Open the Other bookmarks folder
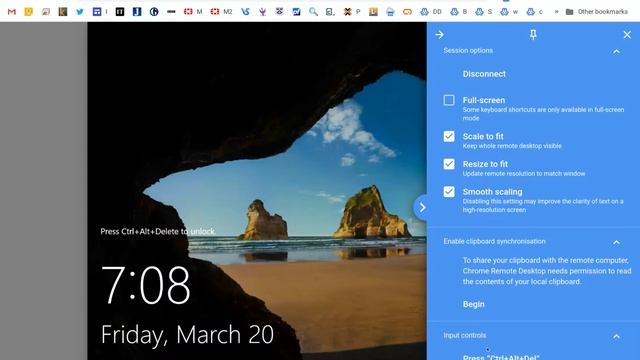 click(596, 12)
